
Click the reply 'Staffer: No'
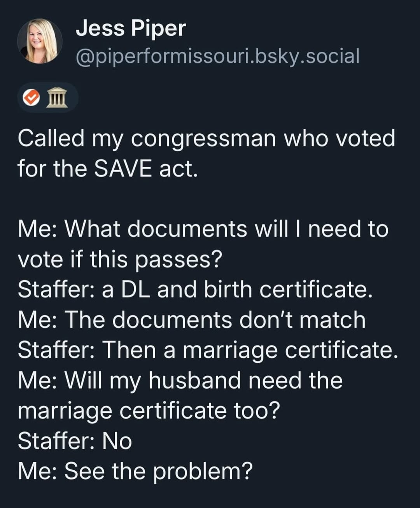point(75,441)
